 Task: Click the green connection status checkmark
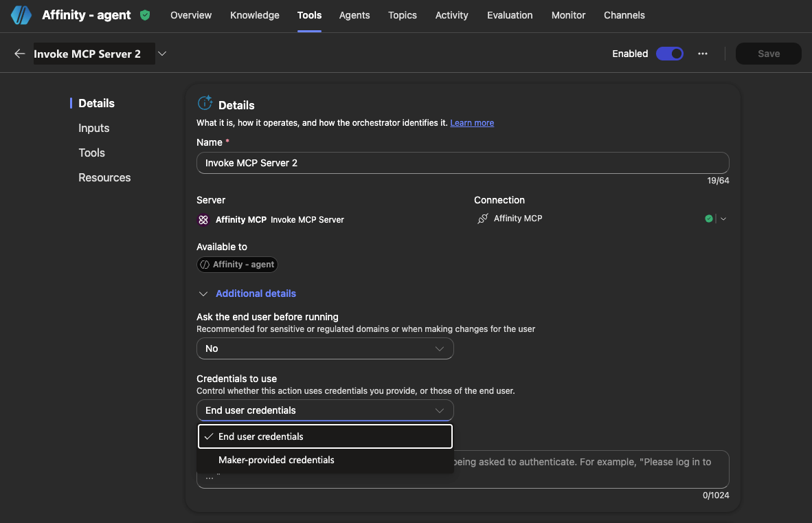pyautogui.click(x=708, y=219)
